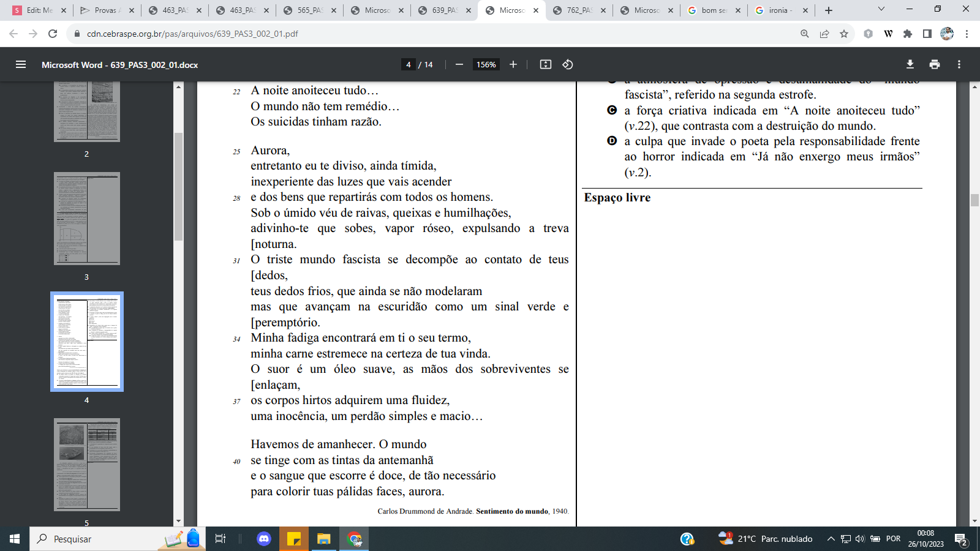The width and height of the screenshot is (980, 551).
Task: Click the profile avatar icon
Action: pos(947,34)
